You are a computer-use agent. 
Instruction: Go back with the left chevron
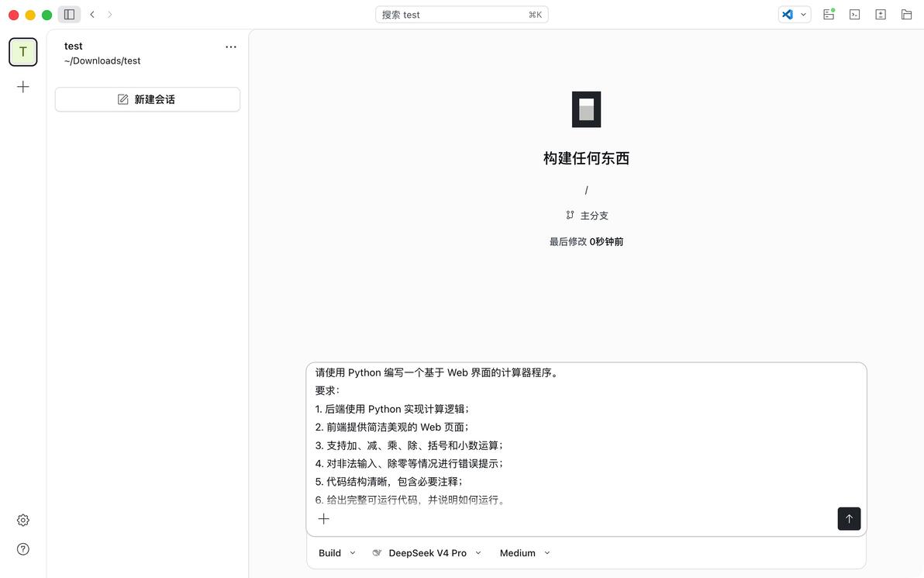(92, 15)
